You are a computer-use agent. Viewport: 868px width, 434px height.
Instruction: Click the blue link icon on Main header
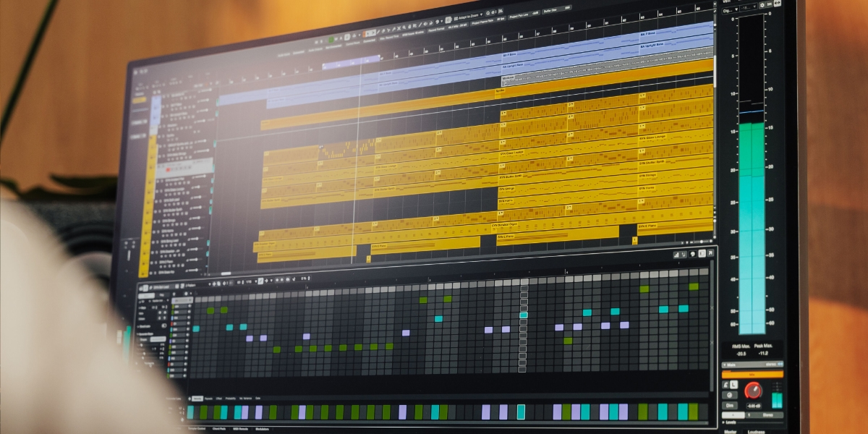(780, 364)
